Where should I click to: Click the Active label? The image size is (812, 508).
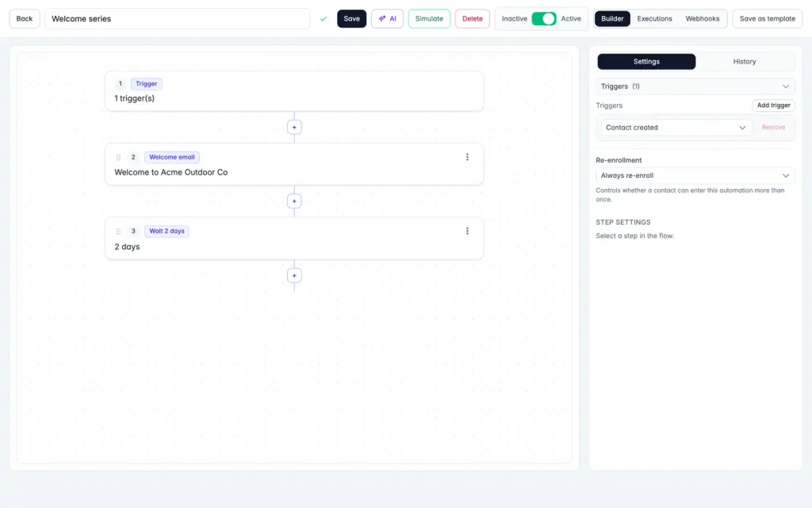coord(571,19)
